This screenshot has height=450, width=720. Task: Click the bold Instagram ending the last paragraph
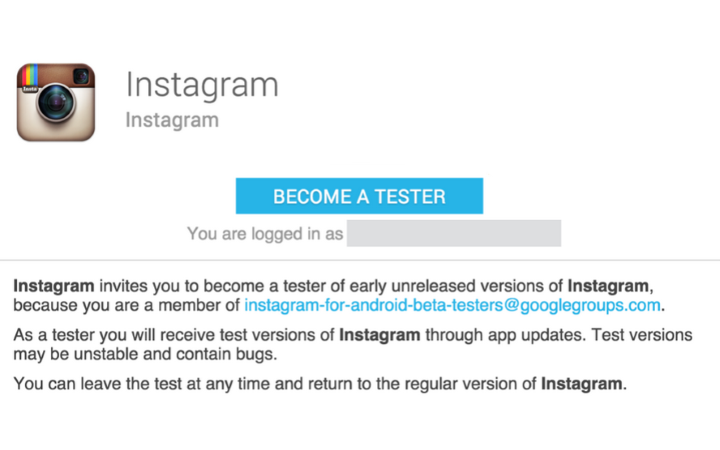pos(582,381)
